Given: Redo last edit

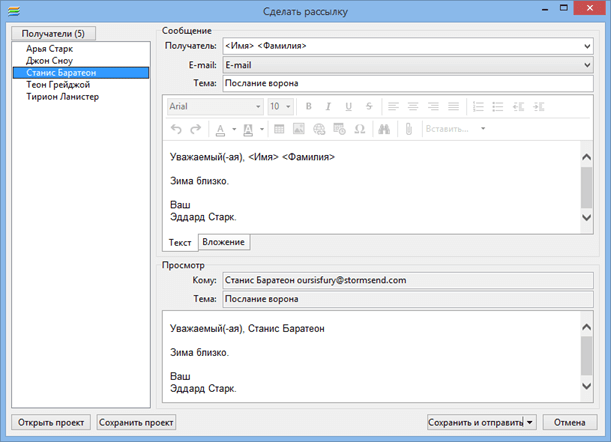Looking at the screenshot, I should click(x=196, y=129).
